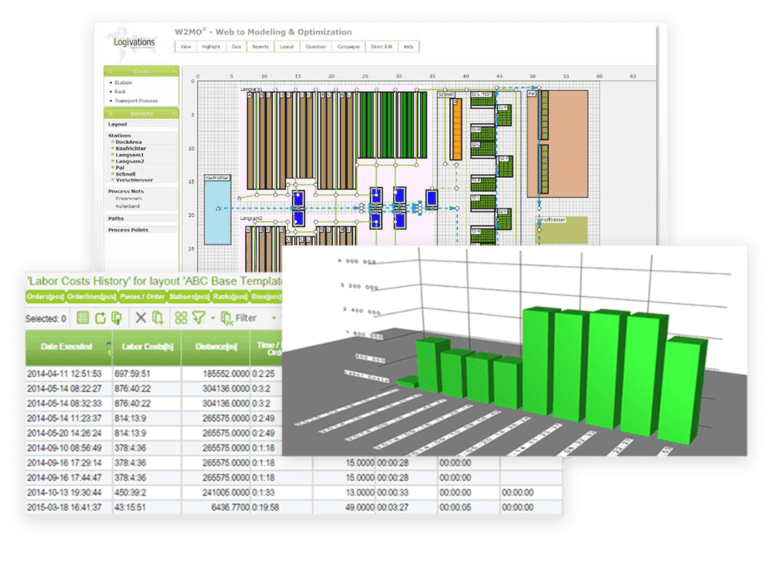The height and width of the screenshot is (576, 768).
Task: Open the Direct Edit menu
Action: coord(381,46)
